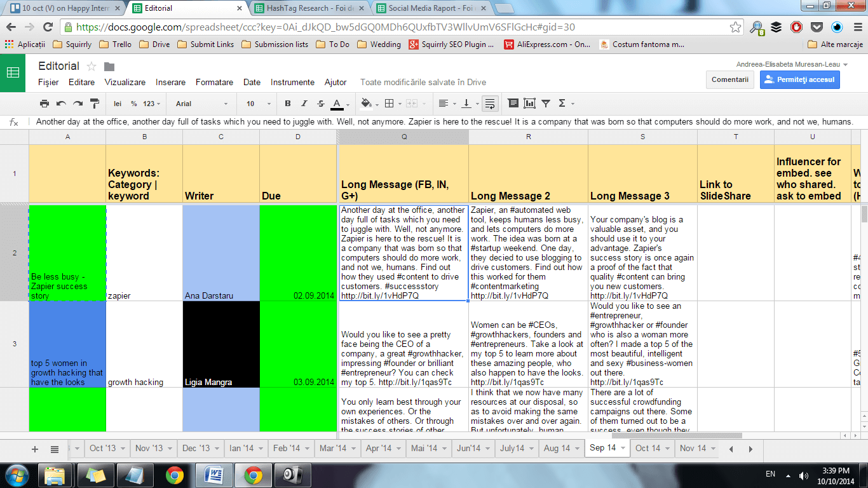The width and height of the screenshot is (868, 488).
Task: Click the Permiteți accesul share button
Action: click(x=800, y=79)
